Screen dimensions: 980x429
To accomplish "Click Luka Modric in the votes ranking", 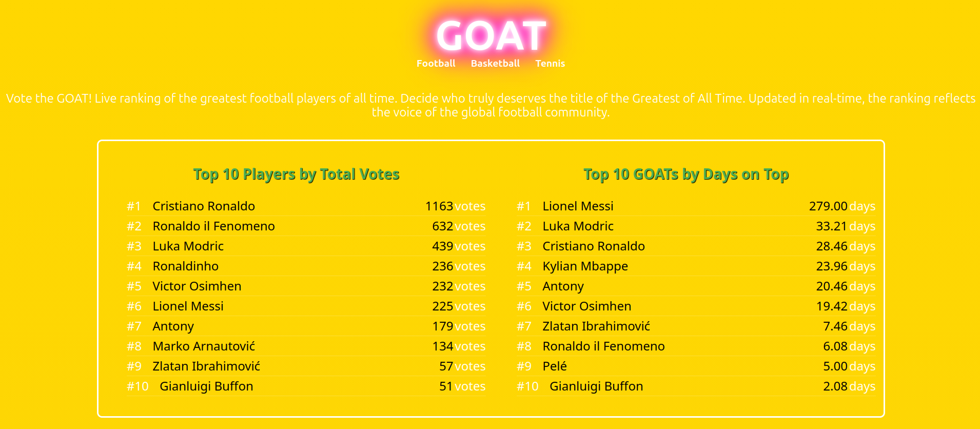I will click(x=188, y=246).
